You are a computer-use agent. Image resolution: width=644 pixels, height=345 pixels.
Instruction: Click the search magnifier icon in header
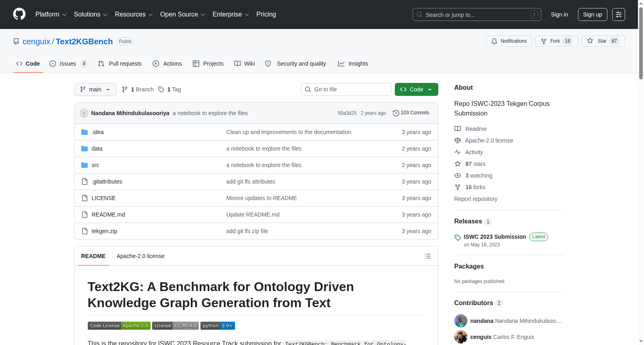419,14
